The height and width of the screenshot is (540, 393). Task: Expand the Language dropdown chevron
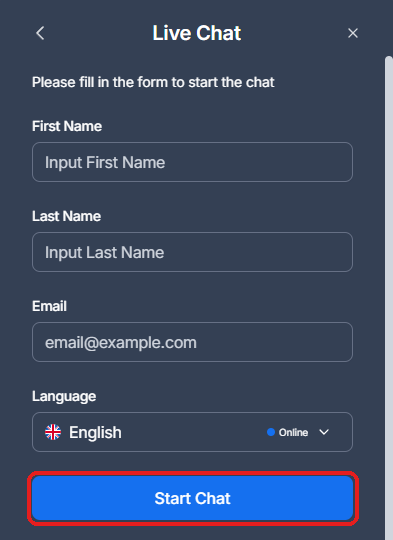click(x=324, y=432)
